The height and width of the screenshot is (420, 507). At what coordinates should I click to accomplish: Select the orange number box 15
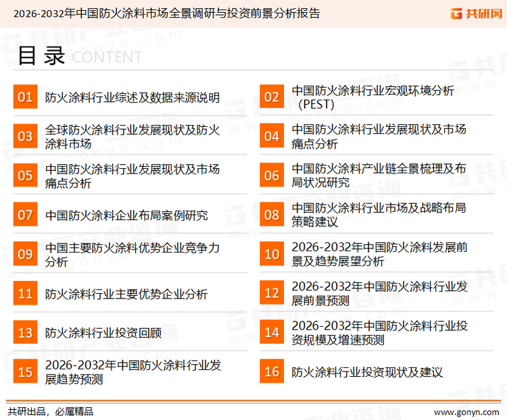pos(25,371)
